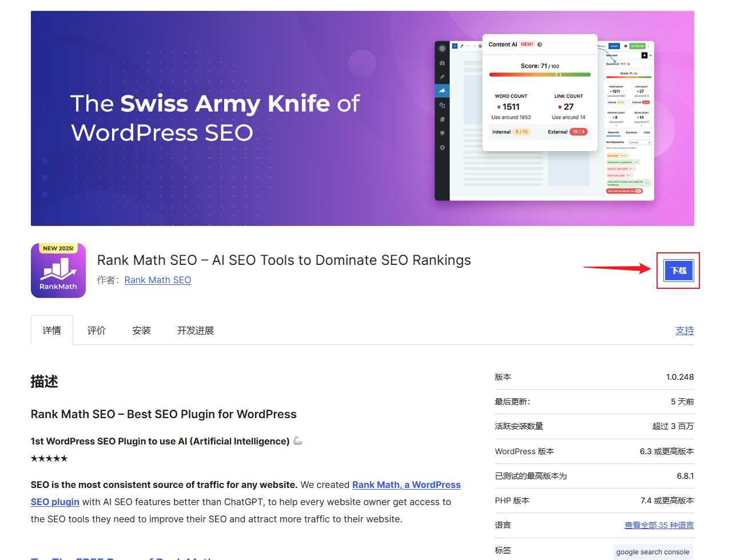This screenshot has width=740, height=560.
Task: Click the pin icon in banner editor sidebar
Action: (442, 77)
